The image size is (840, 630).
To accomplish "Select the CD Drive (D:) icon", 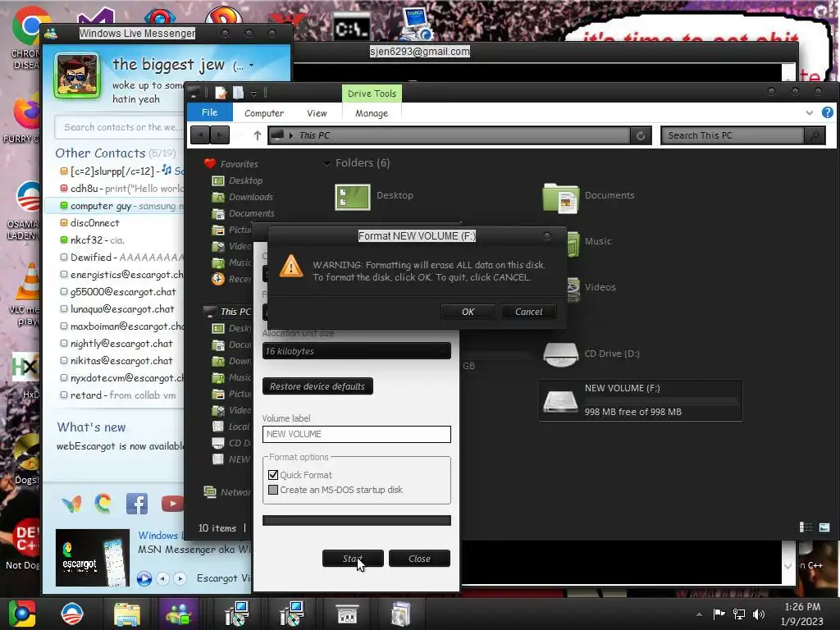I will coord(560,354).
